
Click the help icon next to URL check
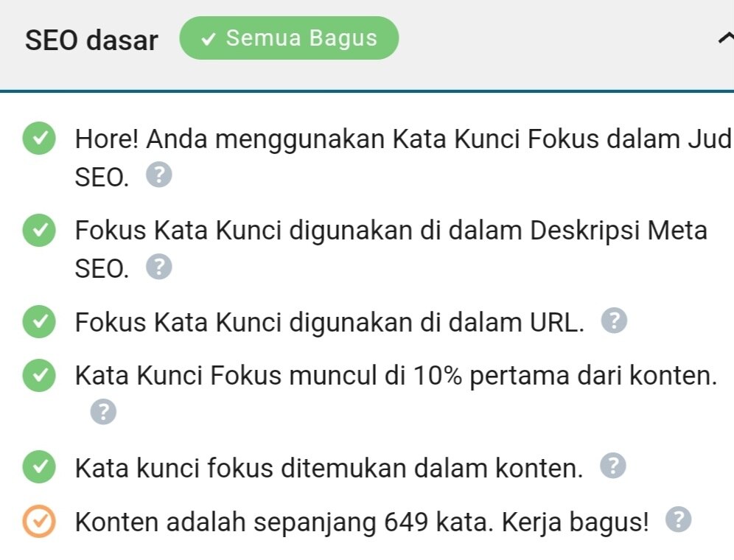point(615,321)
